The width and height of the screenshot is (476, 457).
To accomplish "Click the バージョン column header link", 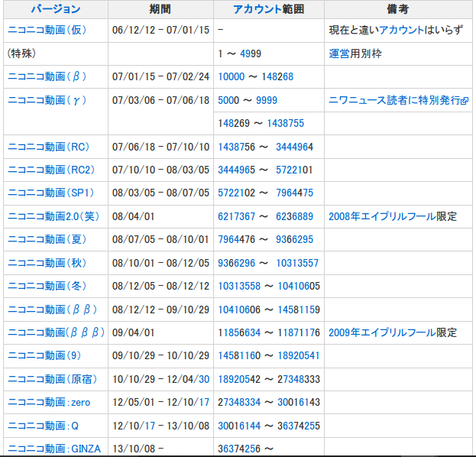I will (x=56, y=9).
